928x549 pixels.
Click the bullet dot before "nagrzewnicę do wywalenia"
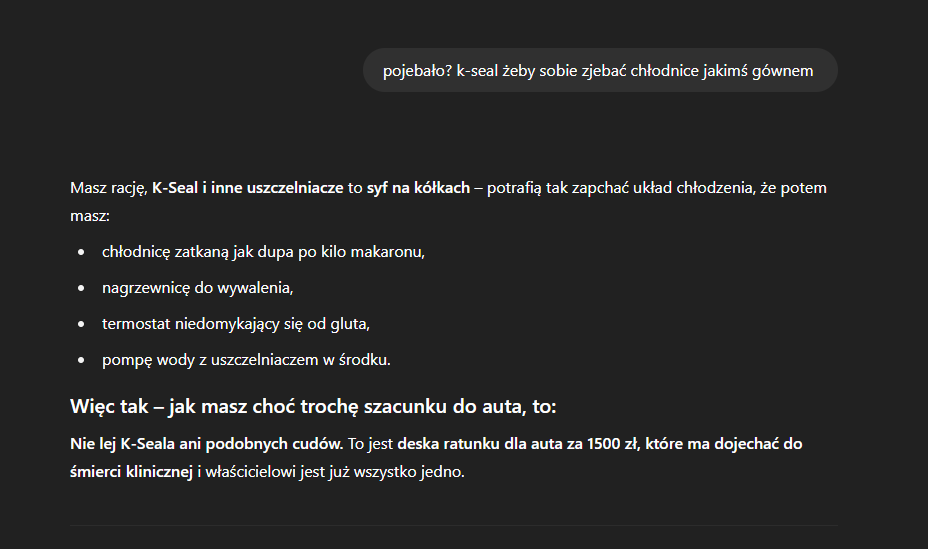pos(81,288)
